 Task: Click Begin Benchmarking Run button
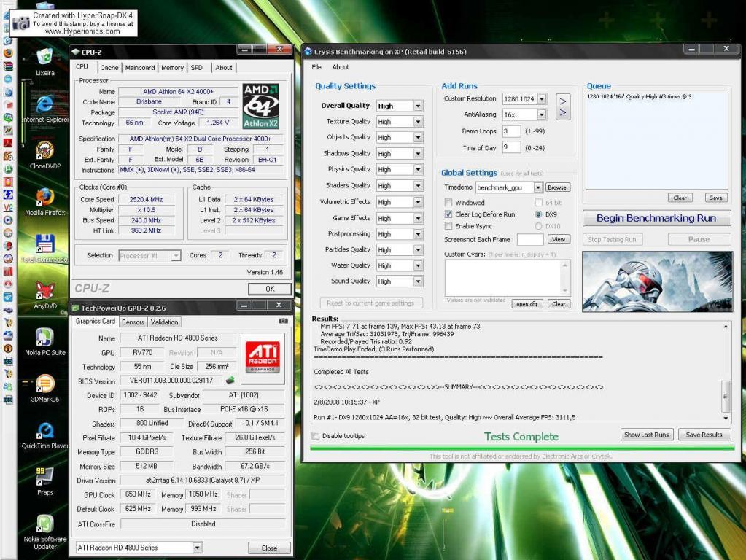click(x=656, y=218)
